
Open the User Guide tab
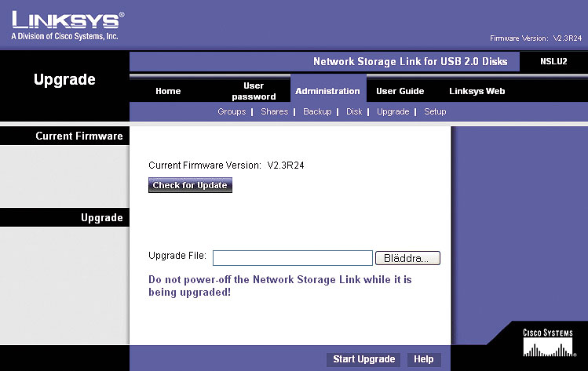pos(400,91)
